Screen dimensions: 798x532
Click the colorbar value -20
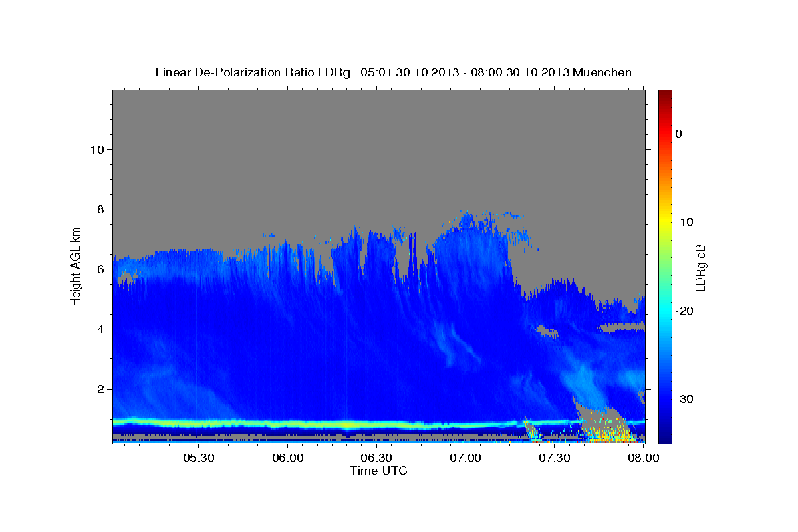tap(685, 311)
